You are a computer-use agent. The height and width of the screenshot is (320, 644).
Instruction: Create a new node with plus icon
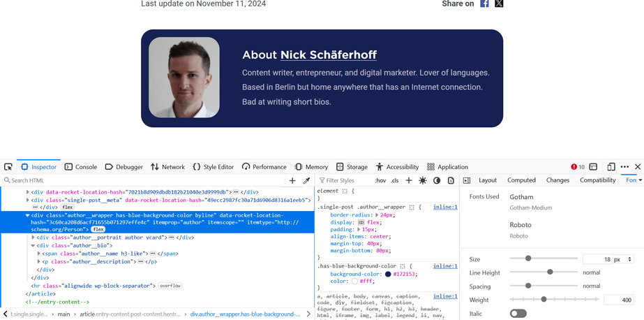pos(292,180)
